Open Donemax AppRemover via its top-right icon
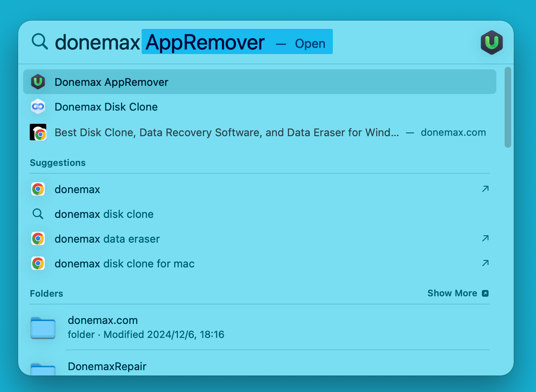Viewport: 536px width, 392px height. click(491, 42)
